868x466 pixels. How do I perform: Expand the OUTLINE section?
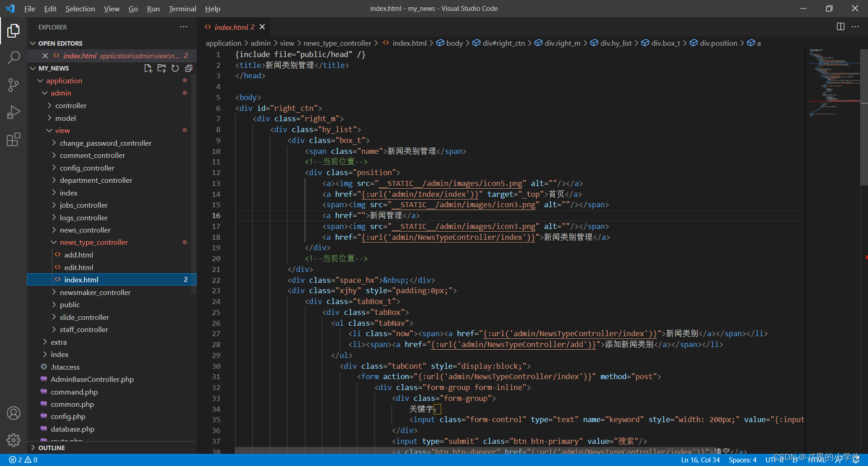[x=112, y=448]
